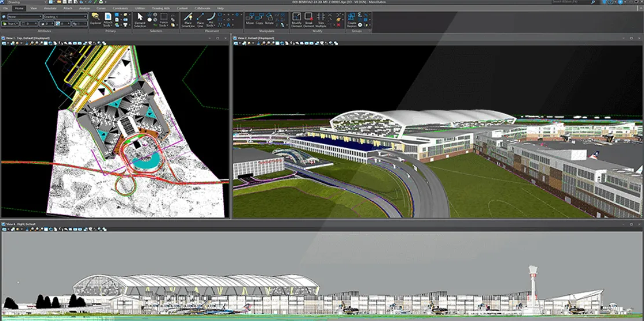Open the Explorer panel icon
The width and height of the screenshot is (644, 321).
coord(95,19)
